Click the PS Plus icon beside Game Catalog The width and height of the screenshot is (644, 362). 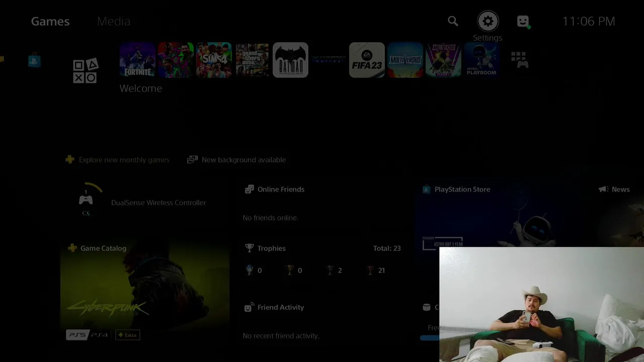[x=72, y=248]
